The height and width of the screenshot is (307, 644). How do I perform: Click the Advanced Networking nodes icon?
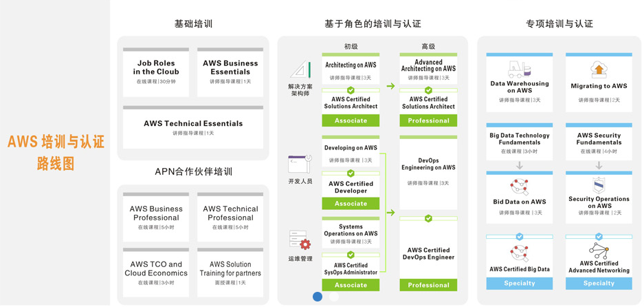(599, 250)
